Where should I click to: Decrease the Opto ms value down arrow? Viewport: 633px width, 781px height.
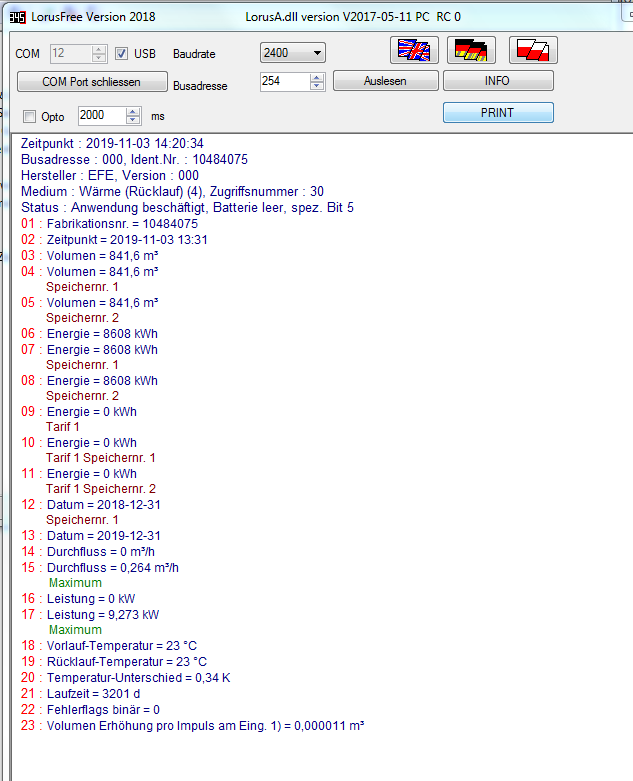point(132,120)
